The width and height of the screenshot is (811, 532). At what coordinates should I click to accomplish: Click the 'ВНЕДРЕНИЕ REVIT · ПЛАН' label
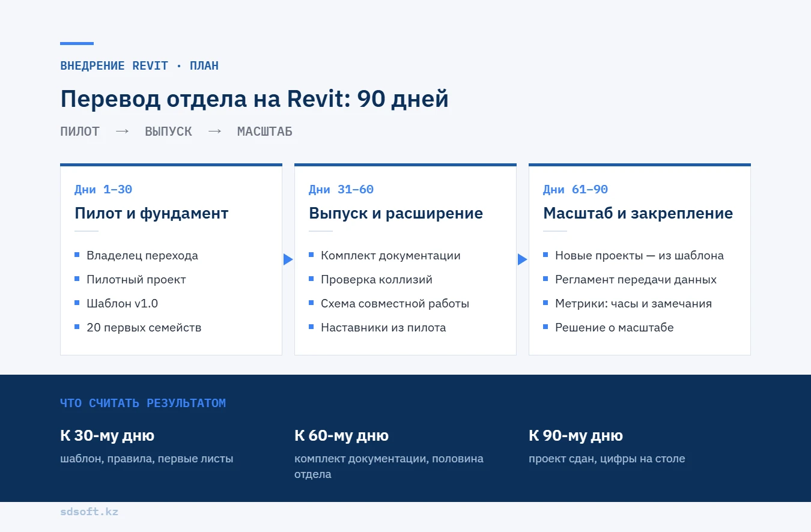point(139,65)
